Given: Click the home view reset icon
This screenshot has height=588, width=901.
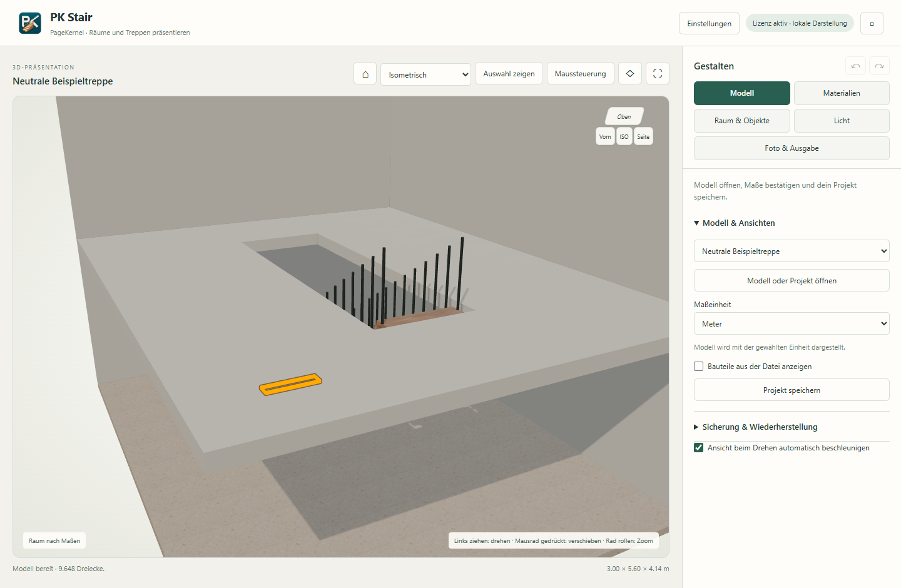Looking at the screenshot, I should click(x=365, y=74).
